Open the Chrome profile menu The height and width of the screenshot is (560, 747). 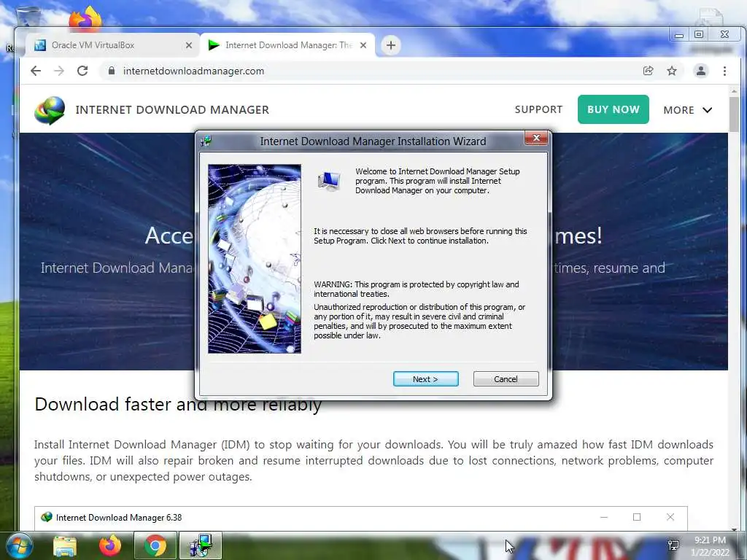point(701,71)
